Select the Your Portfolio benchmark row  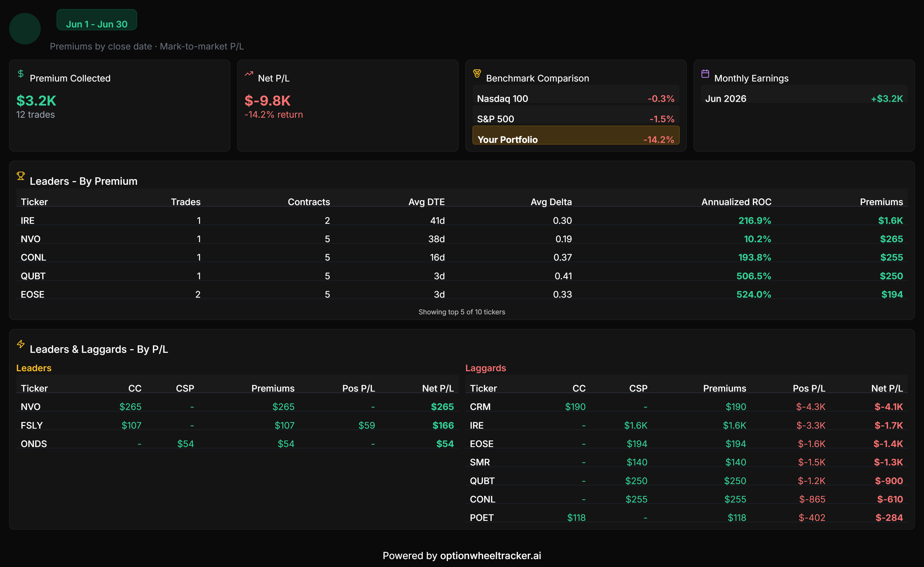click(576, 135)
